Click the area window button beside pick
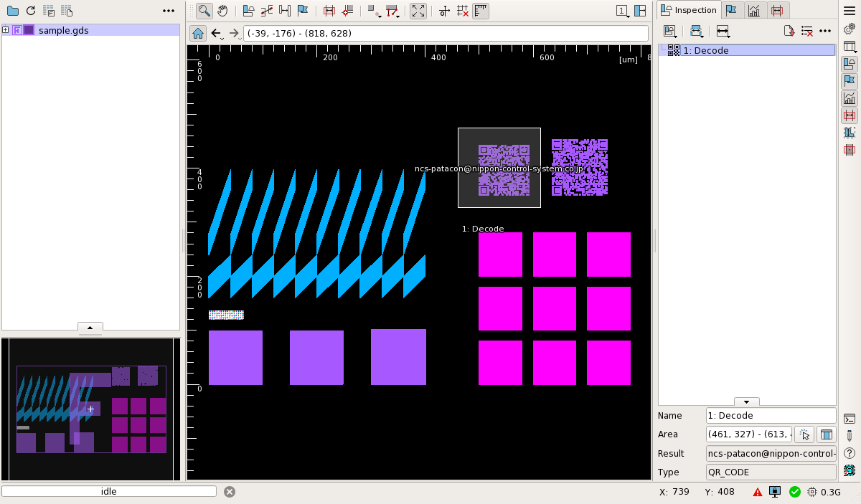Image resolution: width=861 pixels, height=504 pixels. coord(827,434)
